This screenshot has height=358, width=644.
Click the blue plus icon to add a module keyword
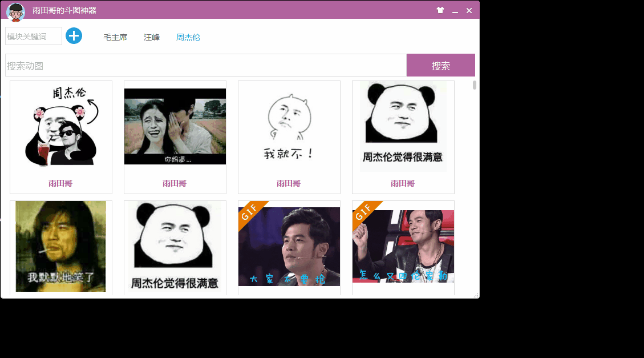(74, 36)
